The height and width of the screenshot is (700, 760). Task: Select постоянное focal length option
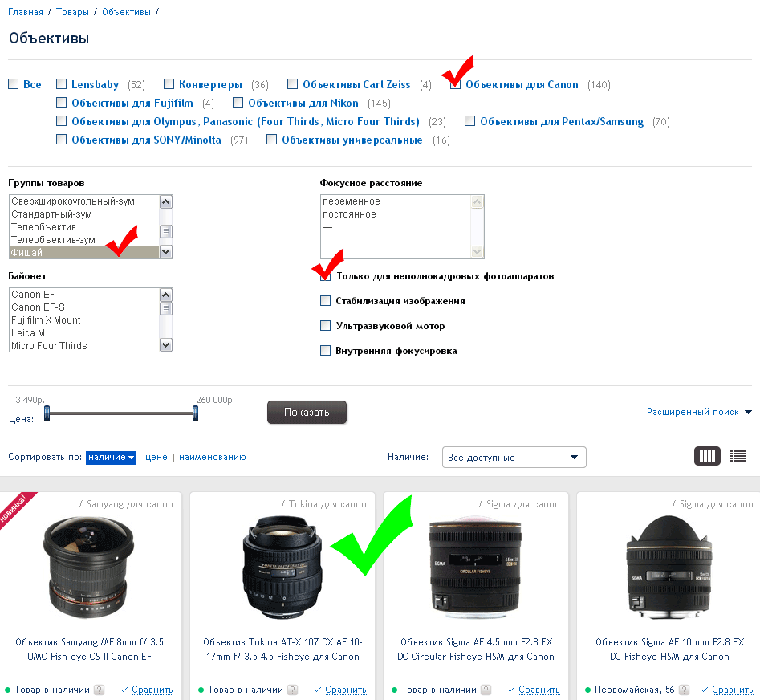click(x=396, y=214)
